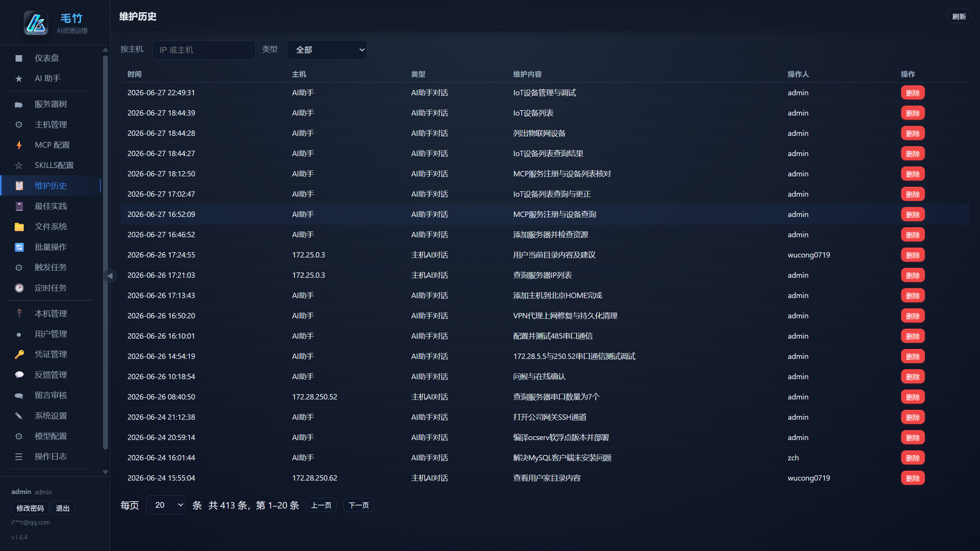Click the 时间 column header
The height and width of the screenshot is (551, 980).
pos(134,74)
